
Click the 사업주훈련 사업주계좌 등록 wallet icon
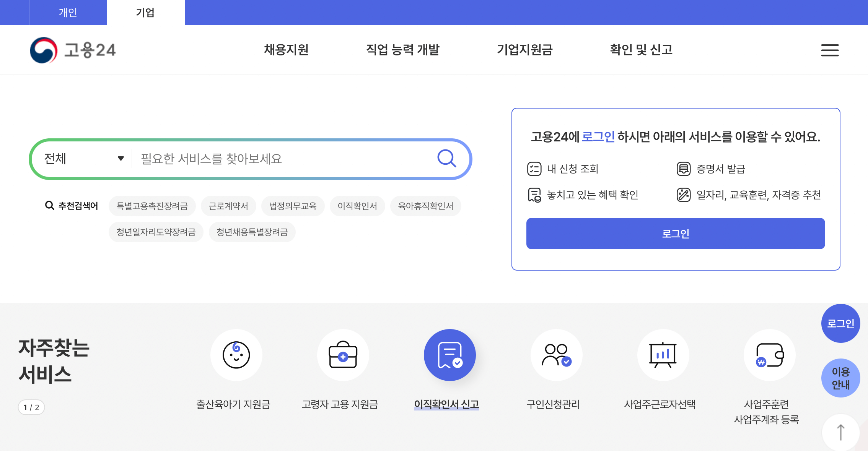(x=770, y=355)
